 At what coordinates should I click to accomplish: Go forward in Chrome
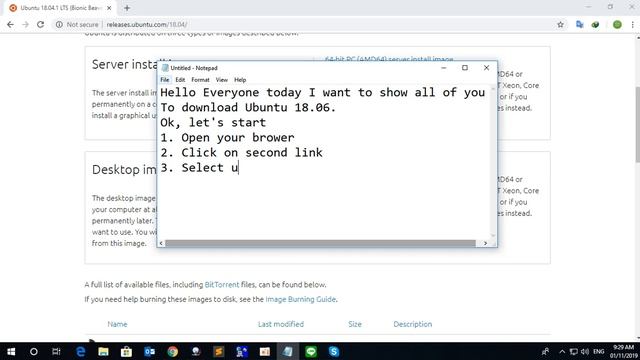click(25, 24)
